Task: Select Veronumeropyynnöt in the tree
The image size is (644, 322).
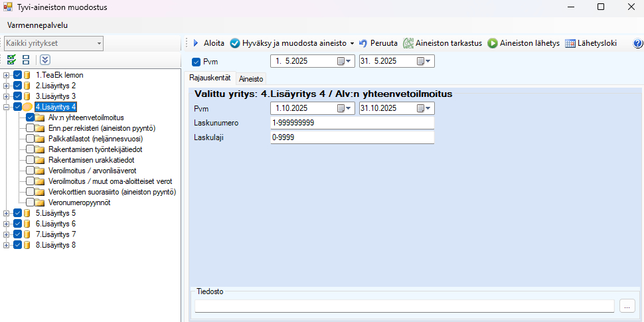Action: coord(80,202)
